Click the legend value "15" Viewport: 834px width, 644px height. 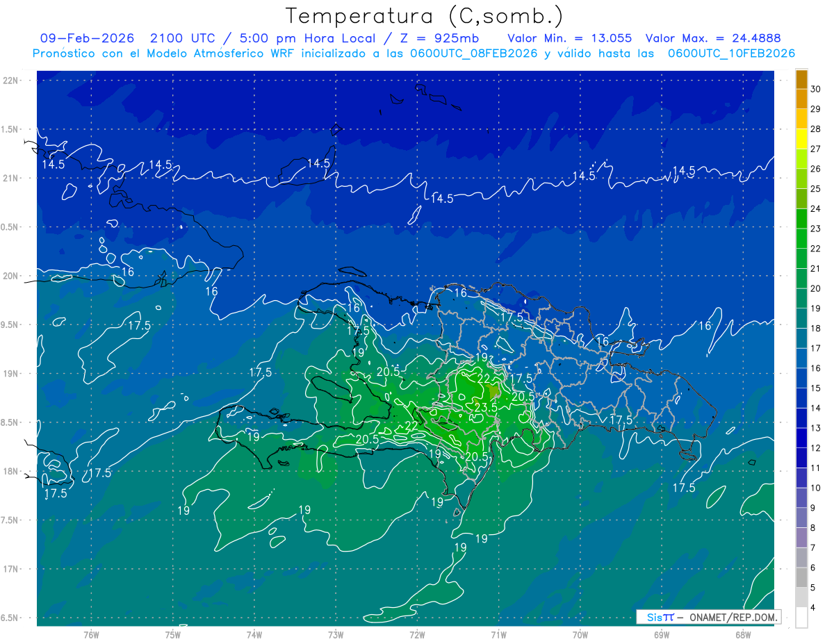point(816,388)
